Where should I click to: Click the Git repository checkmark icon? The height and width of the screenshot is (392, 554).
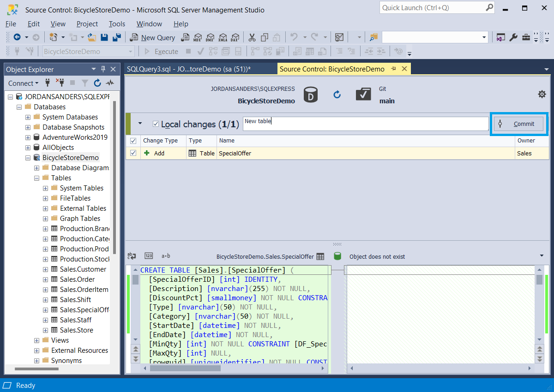364,94
